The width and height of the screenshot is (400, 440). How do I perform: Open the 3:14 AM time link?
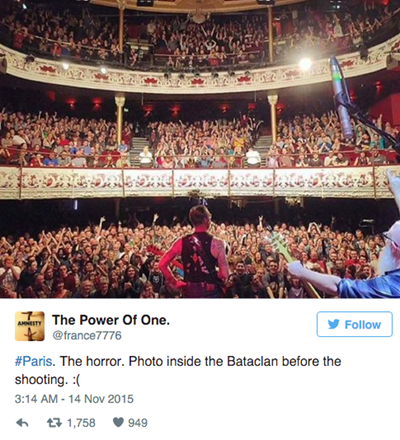pos(36,399)
